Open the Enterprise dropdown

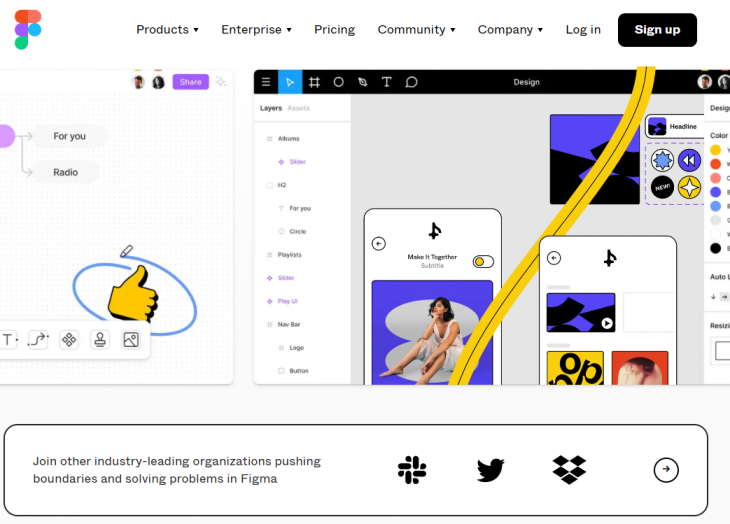(x=256, y=30)
